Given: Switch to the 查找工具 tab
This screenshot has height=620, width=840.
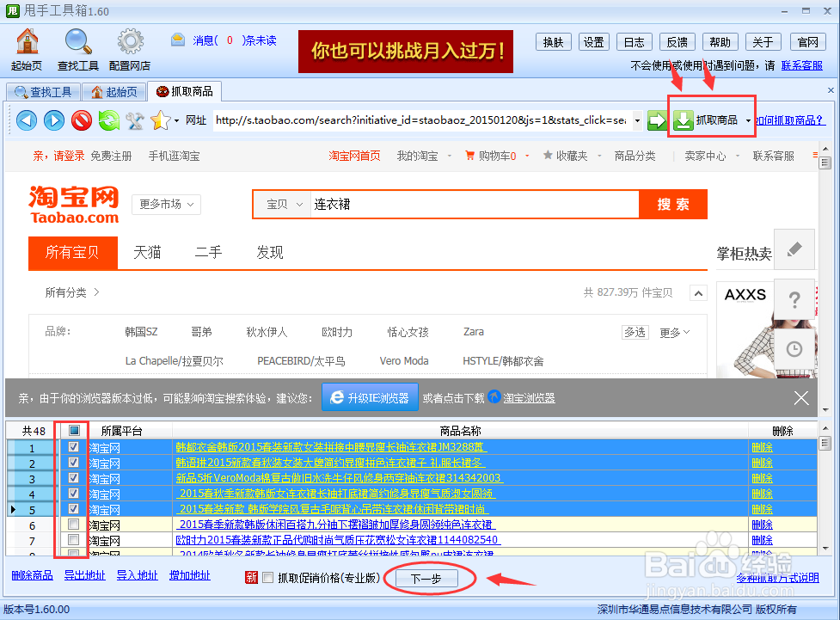Looking at the screenshot, I should [43, 90].
